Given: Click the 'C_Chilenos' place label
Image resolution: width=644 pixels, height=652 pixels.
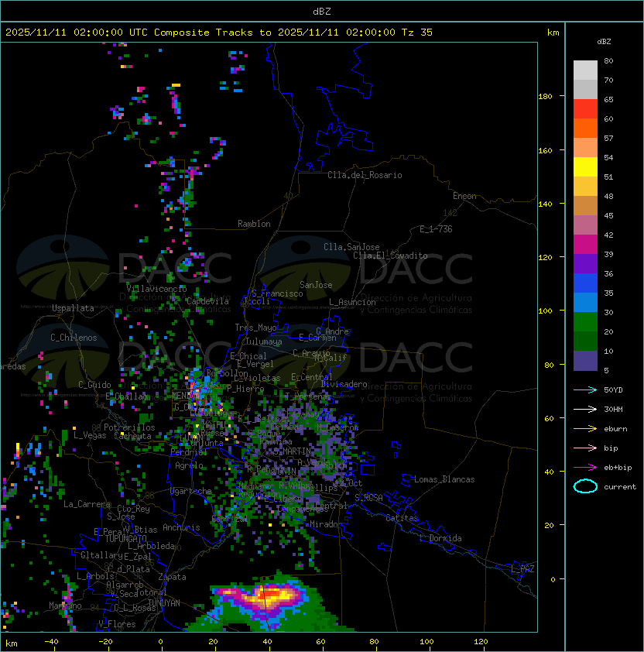Looking at the screenshot, I should click(74, 338).
